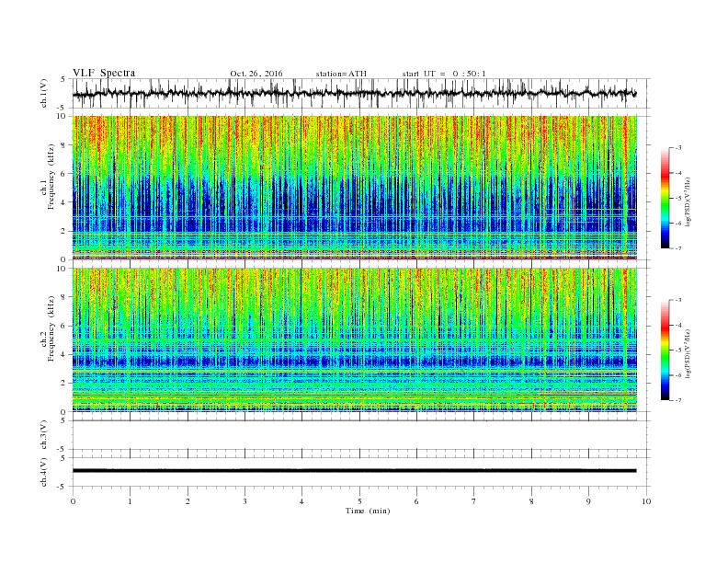Click time axis tick label "2"

click(188, 501)
